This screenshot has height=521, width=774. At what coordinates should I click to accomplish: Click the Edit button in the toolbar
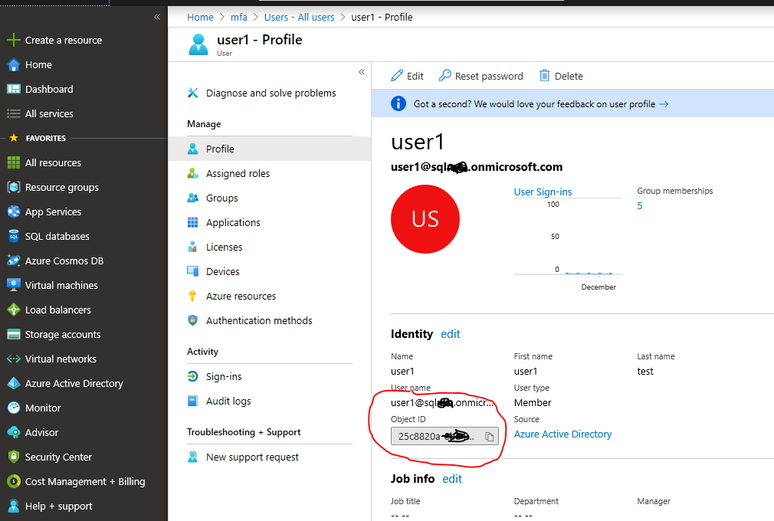pos(407,76)
